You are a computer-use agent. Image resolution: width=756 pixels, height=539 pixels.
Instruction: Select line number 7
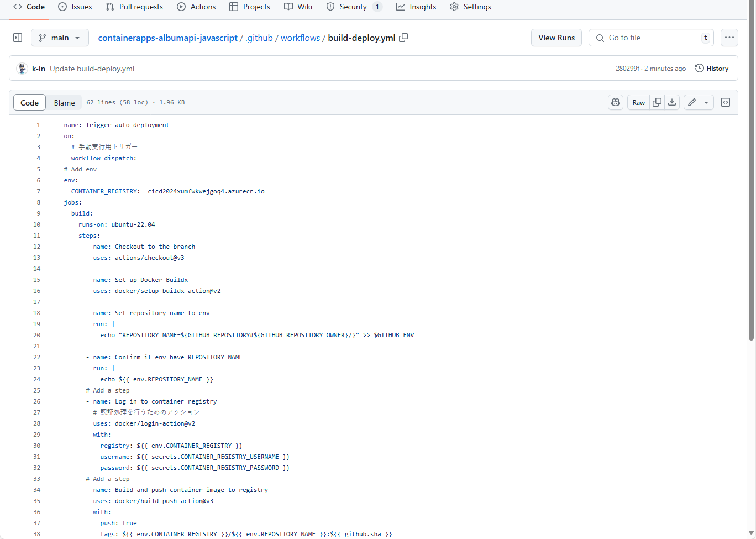(39, 191)
